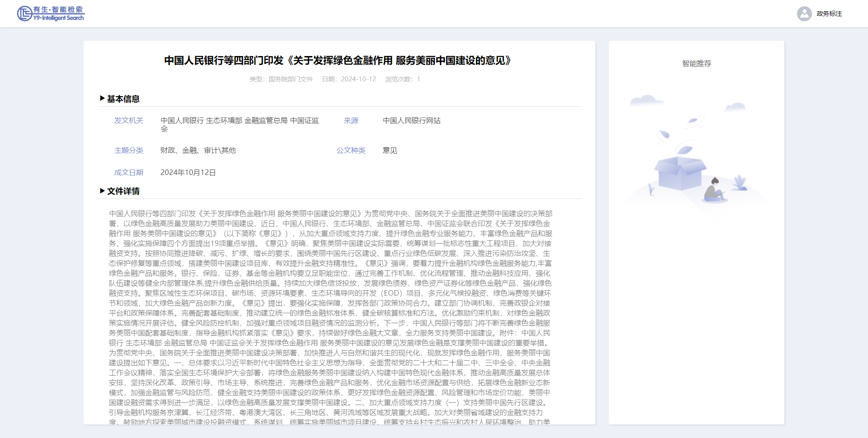Click the 浏览次数 view counter
The height and width of the screenshot is (438, 868).
402,79
